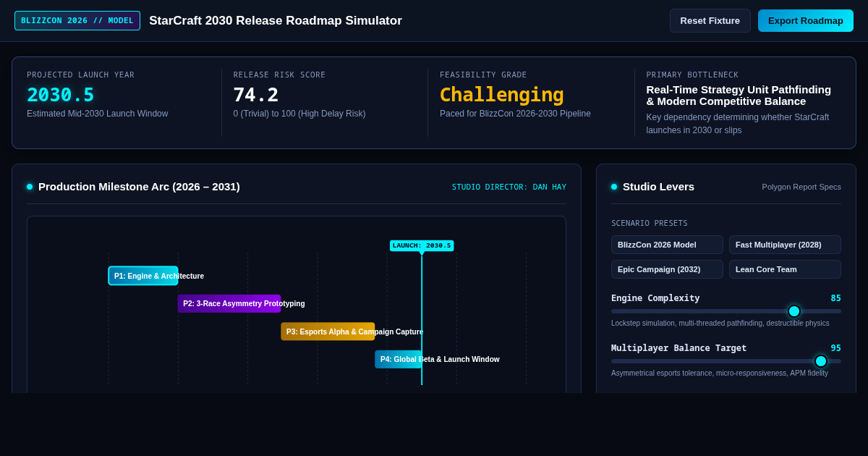The height and width of the screenshot is (456, 868).
Task: Click the SCENARIO PRESETS label
Action: pos(650,223)
